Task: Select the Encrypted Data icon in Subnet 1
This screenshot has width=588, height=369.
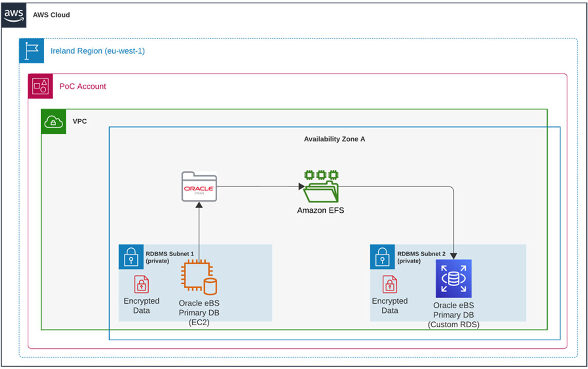Action: click(141, 284)
